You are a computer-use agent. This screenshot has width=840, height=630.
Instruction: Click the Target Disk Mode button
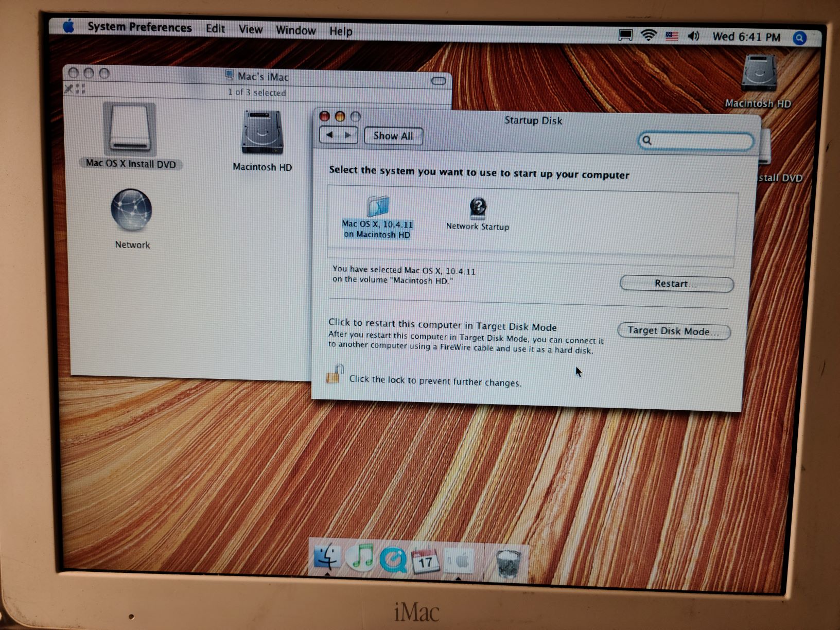pos(674,331)
